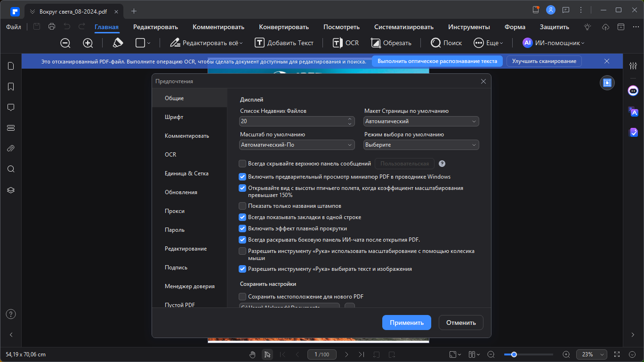Open the page thumbnails panel in left sidebar
Screen dimensions: 644x362
(x=11, y=66)
